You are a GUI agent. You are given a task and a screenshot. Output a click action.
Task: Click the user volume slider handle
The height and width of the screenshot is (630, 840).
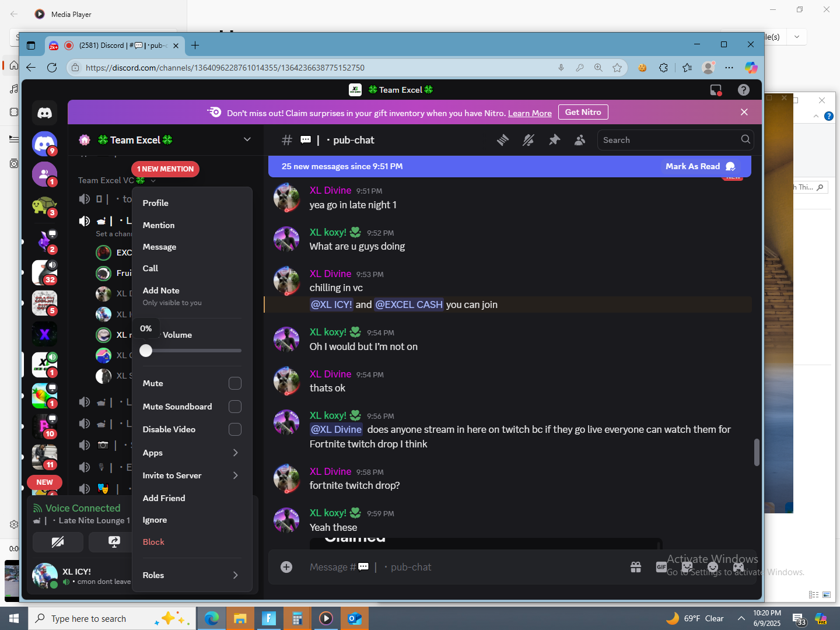(x=146, y=351)
